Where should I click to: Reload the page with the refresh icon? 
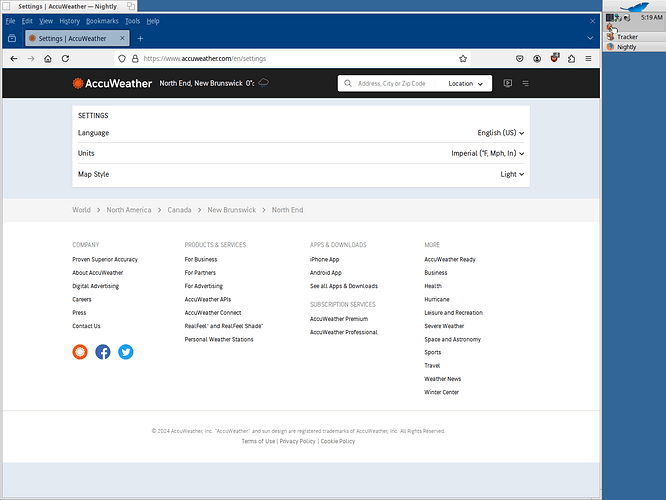coord(65,59)
